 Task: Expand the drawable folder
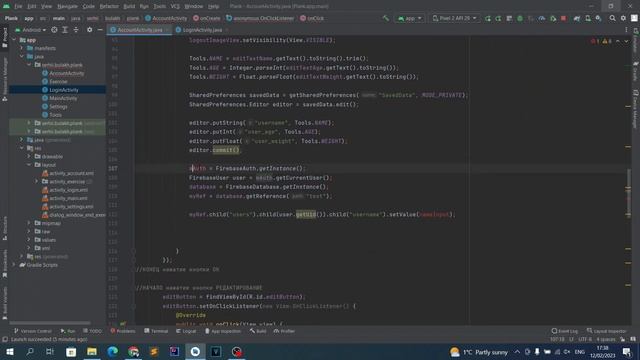29,156
